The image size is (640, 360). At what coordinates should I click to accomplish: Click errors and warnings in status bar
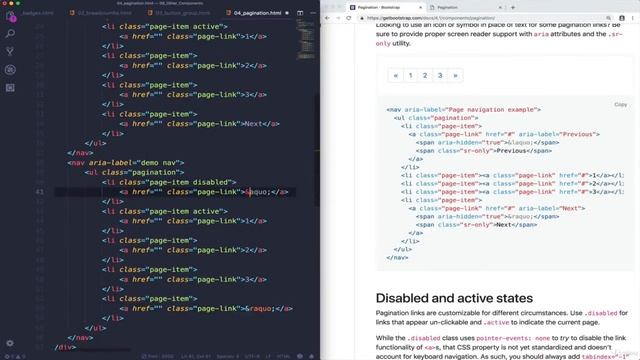[x=14, y=356]
